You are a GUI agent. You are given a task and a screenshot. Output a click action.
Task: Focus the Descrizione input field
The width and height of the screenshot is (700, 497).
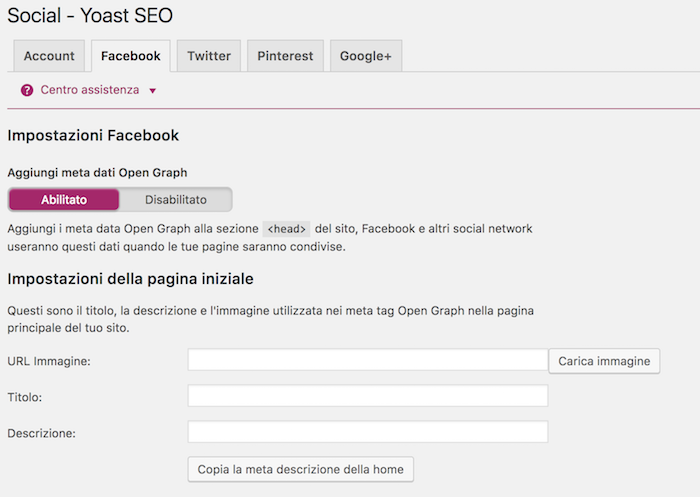(x=368, y=432)
